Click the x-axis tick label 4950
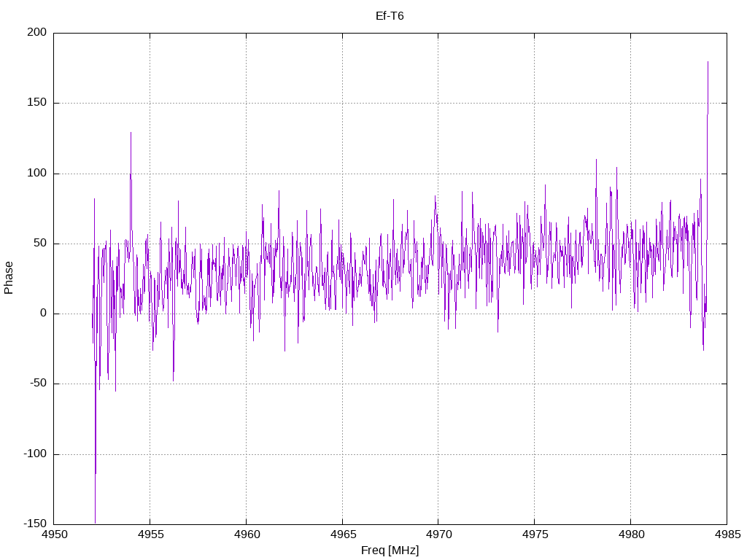This screenshot has width=747, height=560. click(54, 534)
